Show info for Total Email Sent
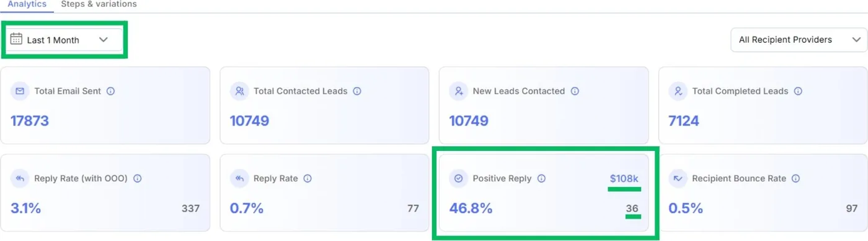This screenshot has width=868, height=241. [x=111, y=91]
